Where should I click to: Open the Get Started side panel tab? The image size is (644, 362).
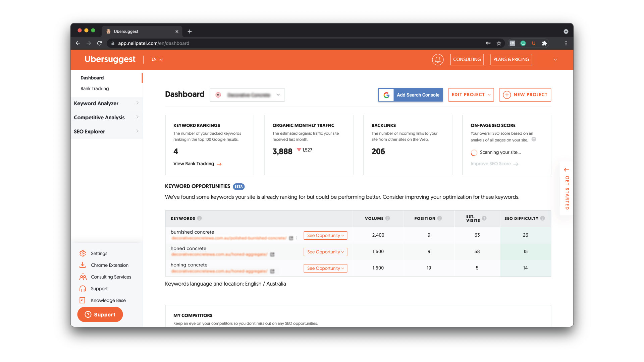click(x=567, y=188)
